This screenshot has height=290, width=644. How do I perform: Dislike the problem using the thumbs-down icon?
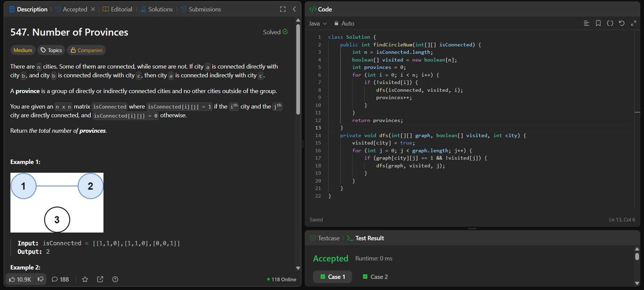[x=40, y=279]
